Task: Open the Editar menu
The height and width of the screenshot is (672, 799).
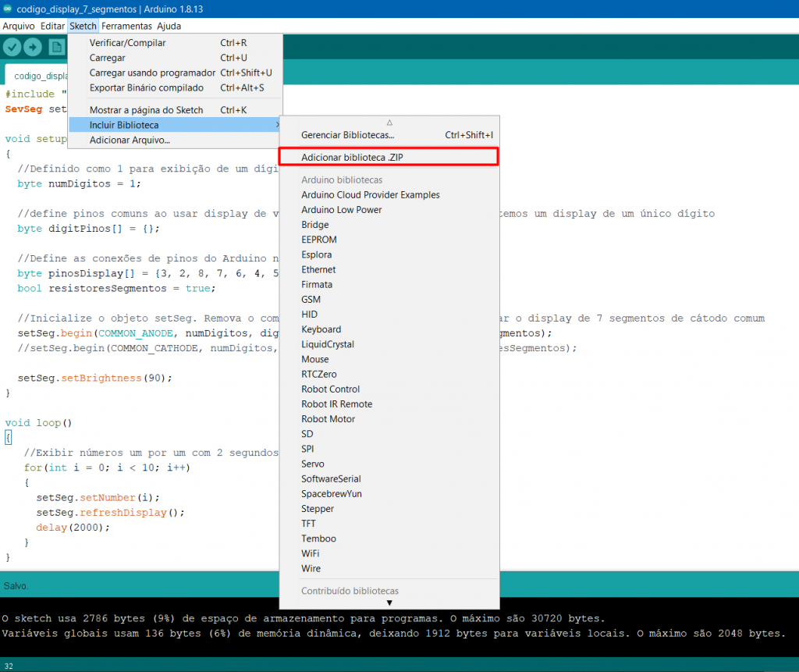Action: pos(51,26)
